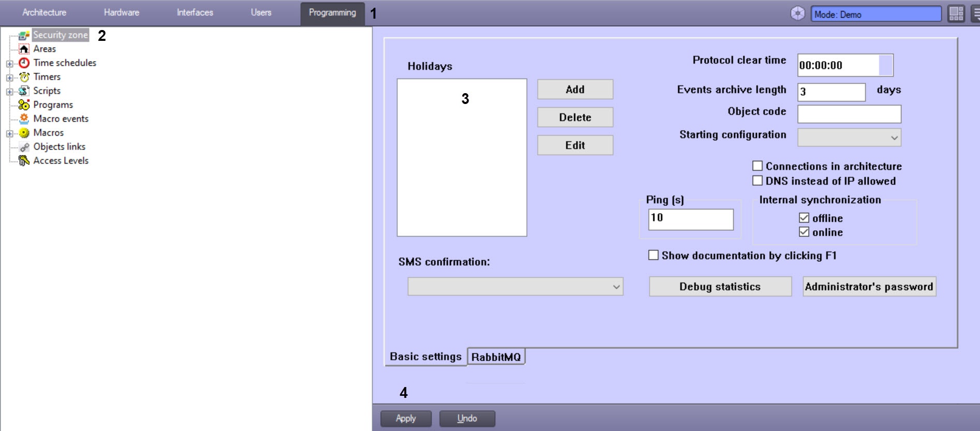Click the Security zone tree icon
Screen dimensions: 980x431
pos(24,35)
